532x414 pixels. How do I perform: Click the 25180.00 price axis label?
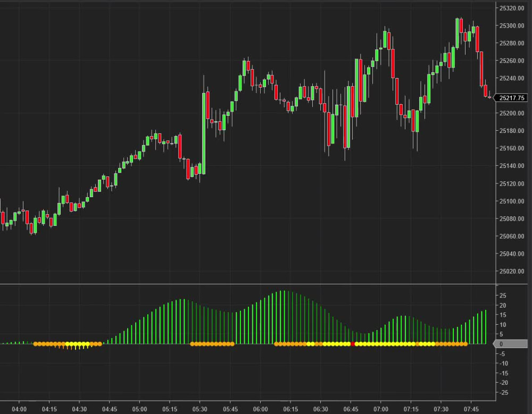click(x=512, y=131)
